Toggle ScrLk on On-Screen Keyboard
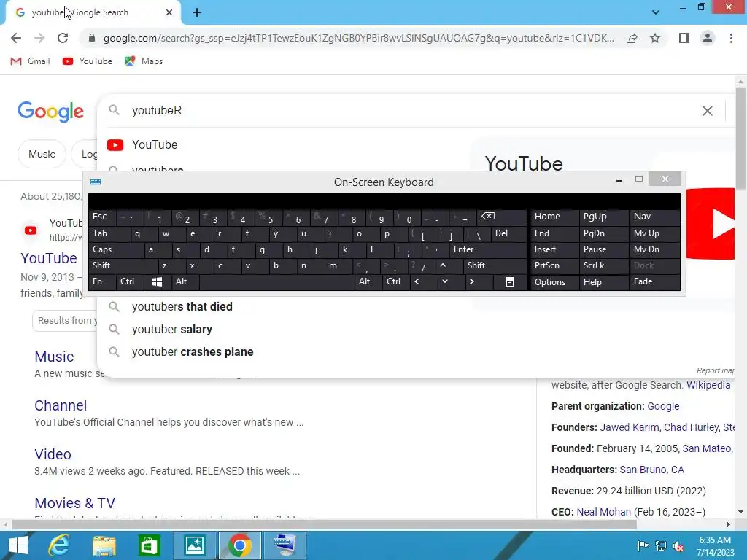747x560 pixels. tap(603, 265)
